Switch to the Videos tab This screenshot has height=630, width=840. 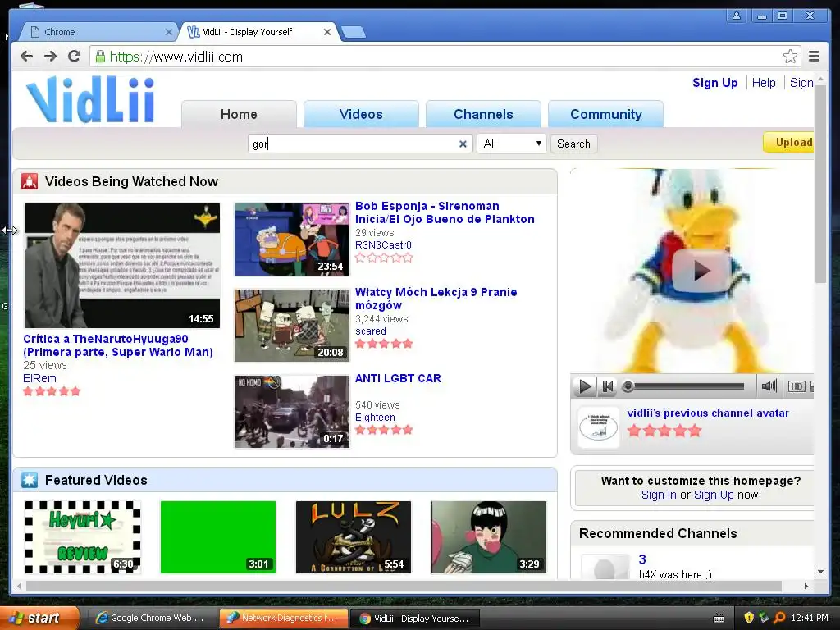(361, 114)
